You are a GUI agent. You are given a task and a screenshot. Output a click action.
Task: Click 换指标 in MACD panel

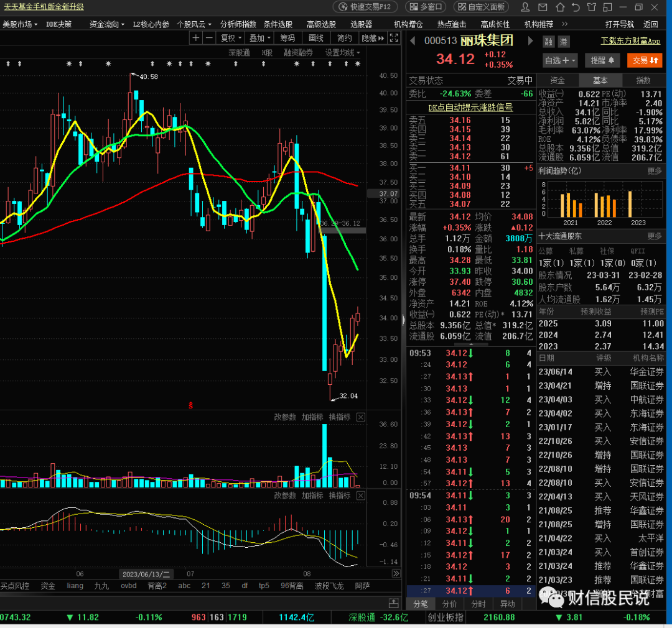tap(340, 496)
